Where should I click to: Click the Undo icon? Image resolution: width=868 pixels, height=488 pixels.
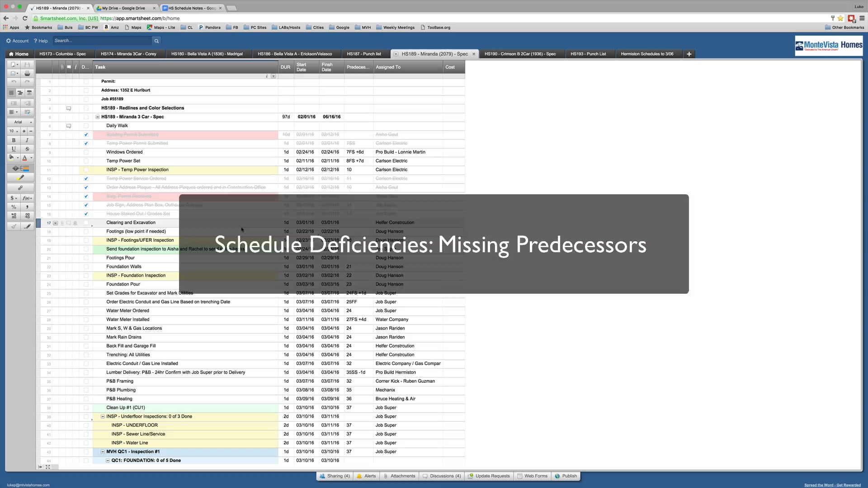14,82
